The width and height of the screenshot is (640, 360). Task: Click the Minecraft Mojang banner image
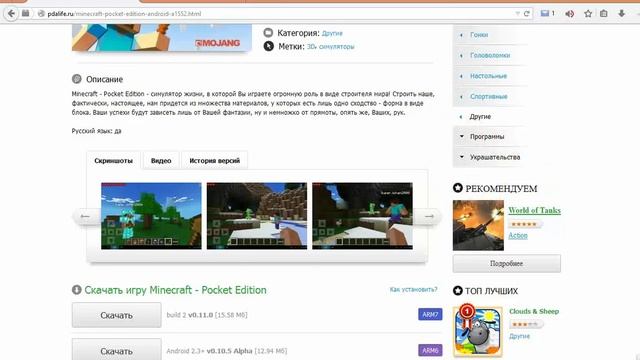tap(162, 38)
